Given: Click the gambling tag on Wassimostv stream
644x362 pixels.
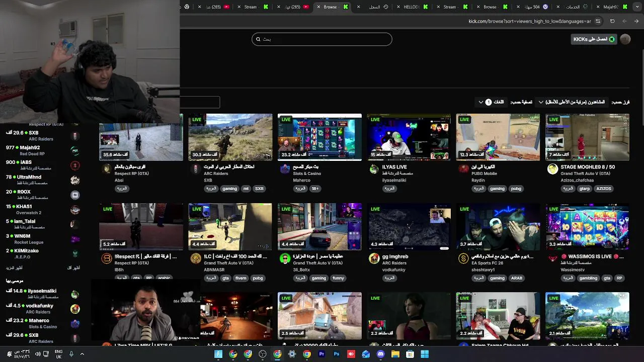Looking at the screenshot, I should click(588, 278).
